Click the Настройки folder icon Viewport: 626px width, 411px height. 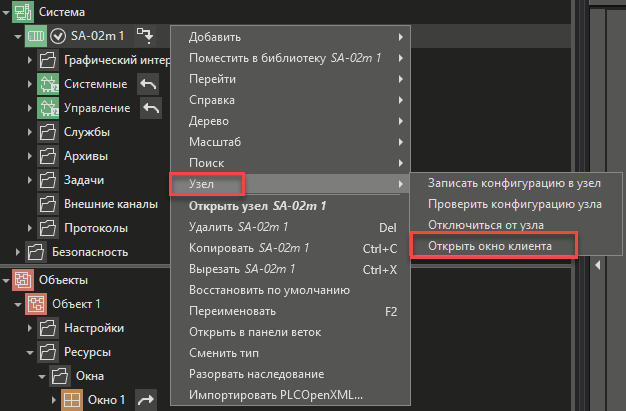48,328
